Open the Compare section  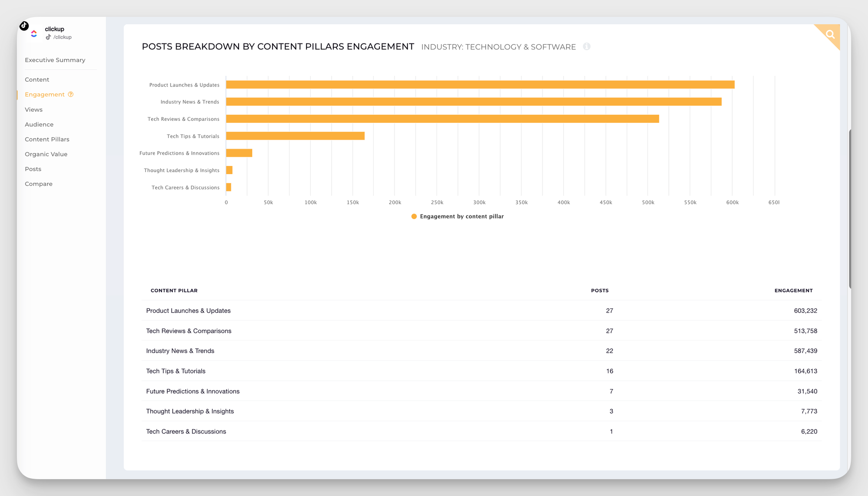tap(39, 184)
